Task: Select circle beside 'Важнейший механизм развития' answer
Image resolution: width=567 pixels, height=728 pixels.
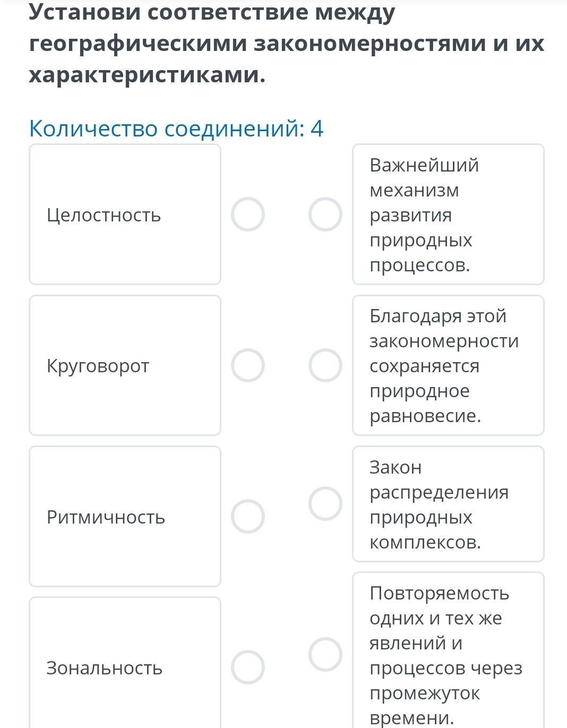Action: click(325, 215)
